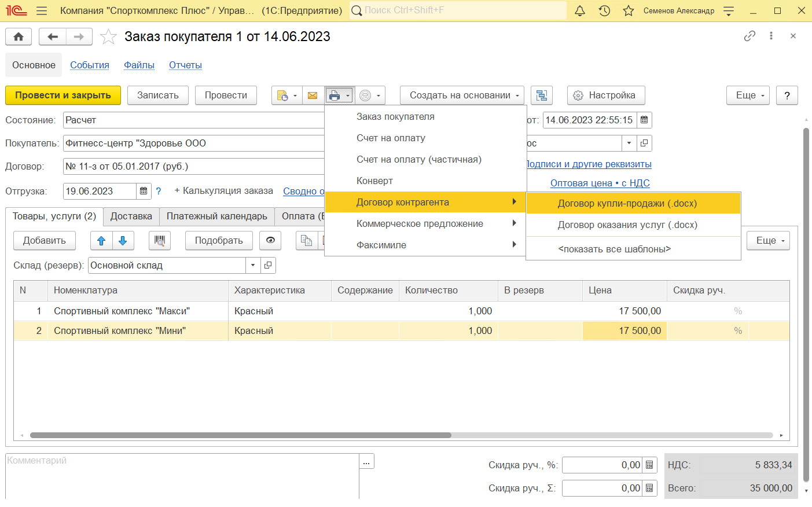The height and width of the screenshot is (507, 812).
Task: Open the Основной склад warehouse record
Action: pos(268,265)
